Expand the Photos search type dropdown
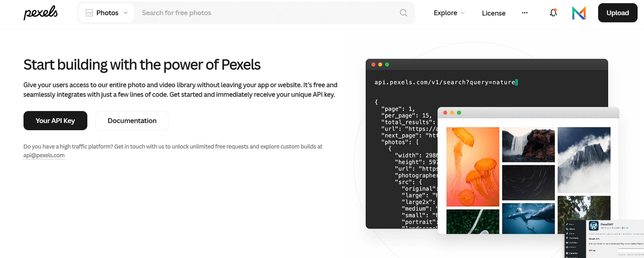 tap(107, 13)
